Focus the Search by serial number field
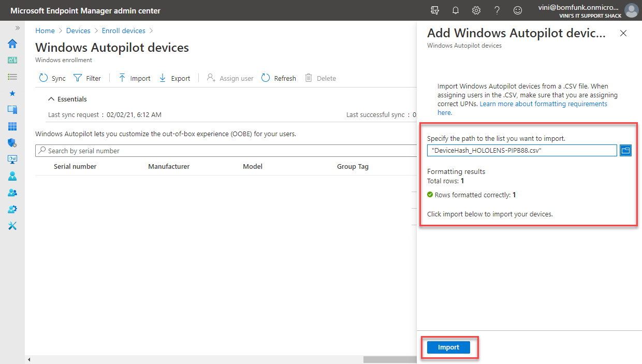This screenshot has width=642, height=364. click(x=226, y=151)
